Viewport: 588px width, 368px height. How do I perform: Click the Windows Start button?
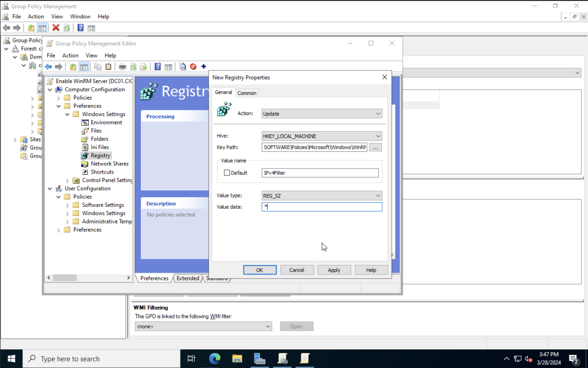[11, 359]
